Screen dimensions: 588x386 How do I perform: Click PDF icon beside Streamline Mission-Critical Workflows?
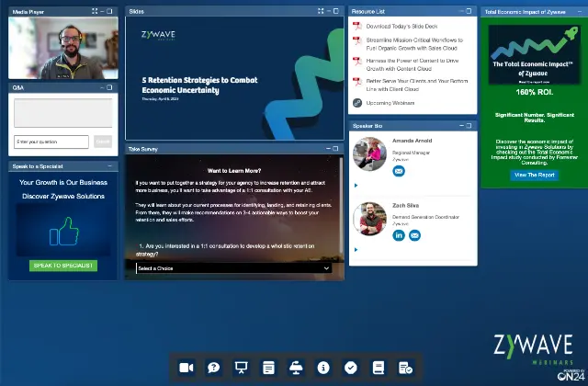tap(357, 40)
